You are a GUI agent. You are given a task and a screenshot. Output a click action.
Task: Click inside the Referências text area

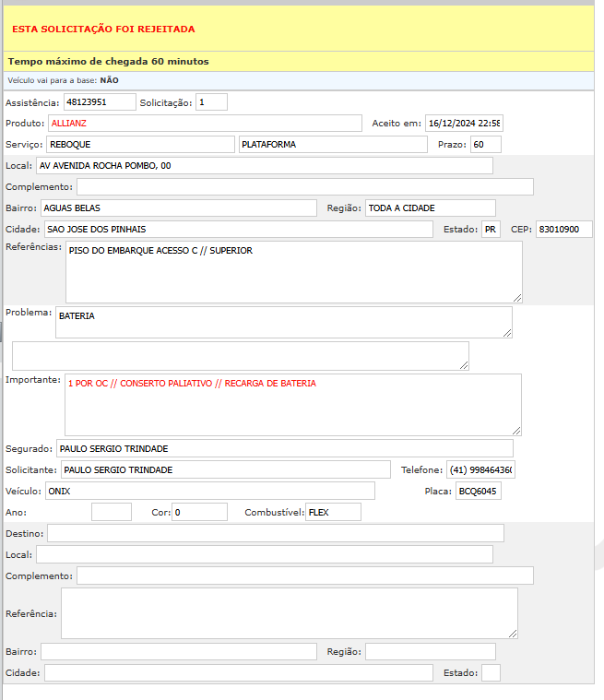[293, 272]
